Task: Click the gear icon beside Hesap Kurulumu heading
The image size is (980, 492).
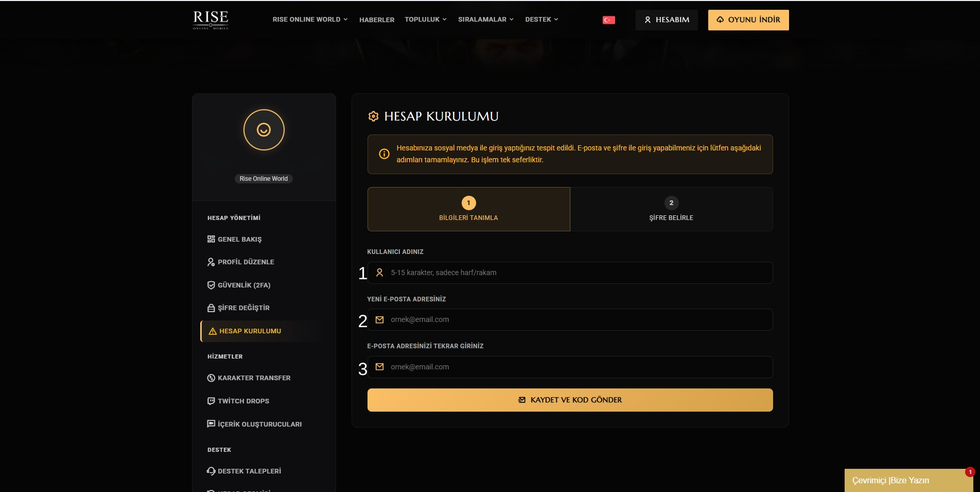Action: 374,116
